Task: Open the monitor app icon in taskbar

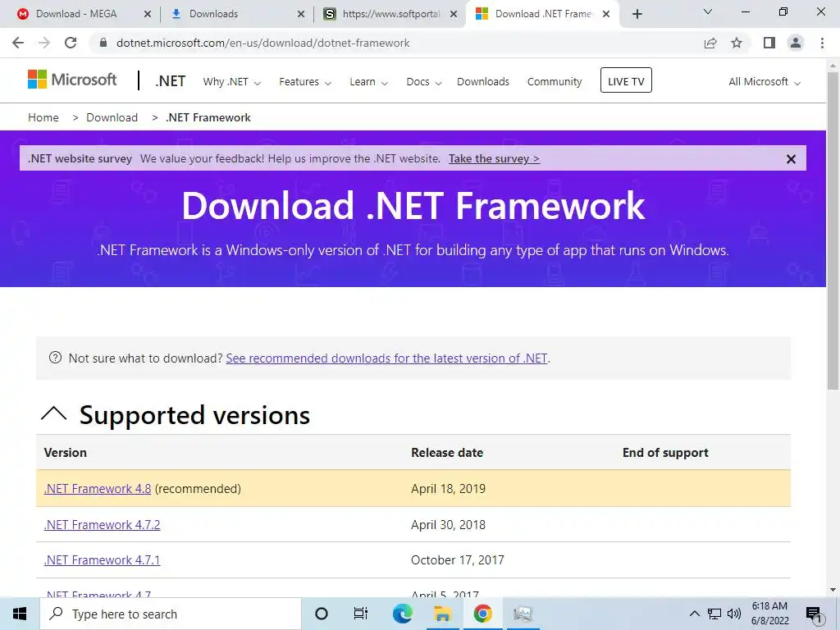Action: (523, 614)
